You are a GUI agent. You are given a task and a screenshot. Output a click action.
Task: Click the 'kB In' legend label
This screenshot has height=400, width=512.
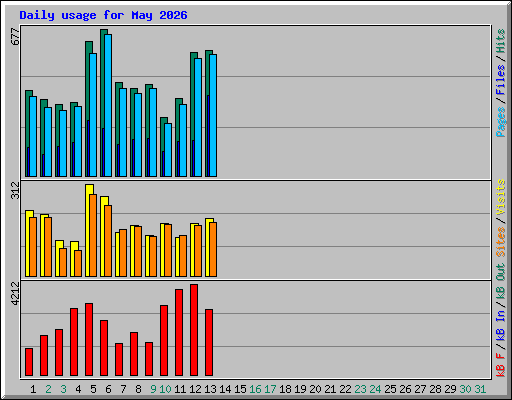501,326
